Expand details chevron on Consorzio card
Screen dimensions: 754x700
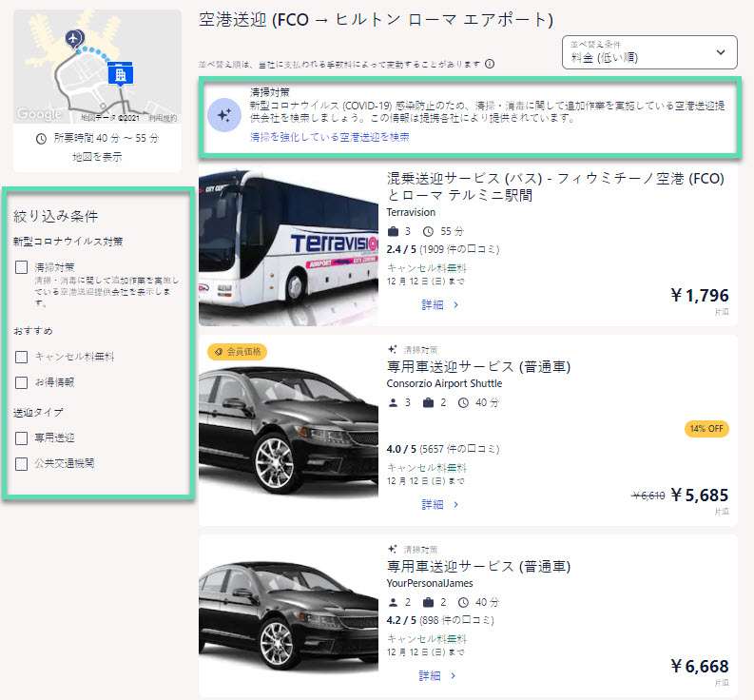coord(455,505)
